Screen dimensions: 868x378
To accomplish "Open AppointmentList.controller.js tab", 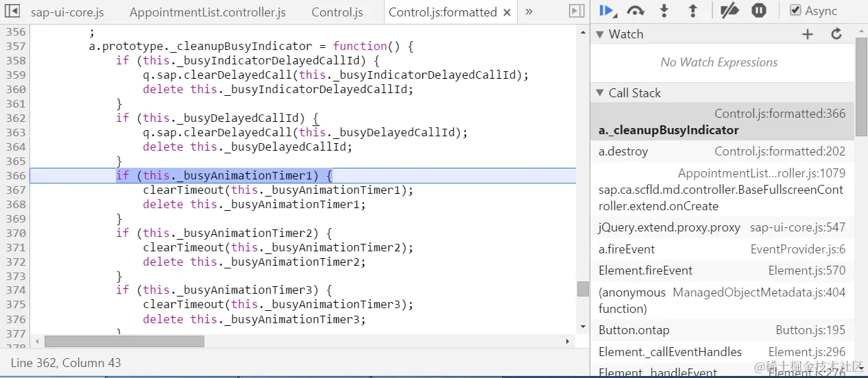I will (x=208, y=12).
